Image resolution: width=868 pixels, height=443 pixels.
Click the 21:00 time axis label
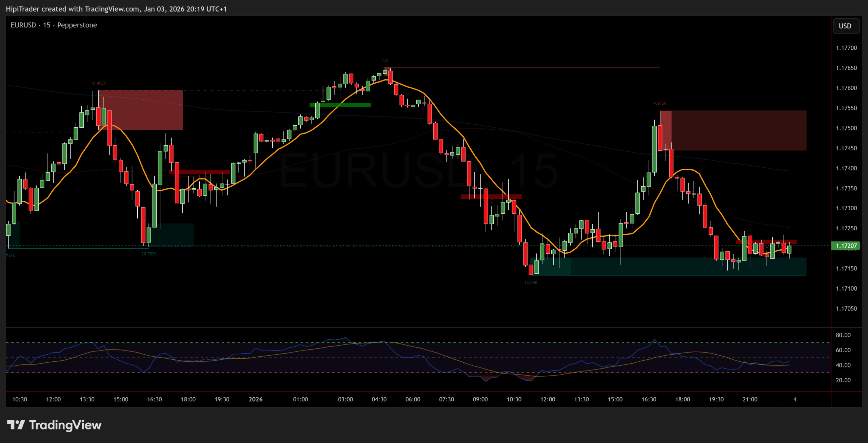(750, 399)
